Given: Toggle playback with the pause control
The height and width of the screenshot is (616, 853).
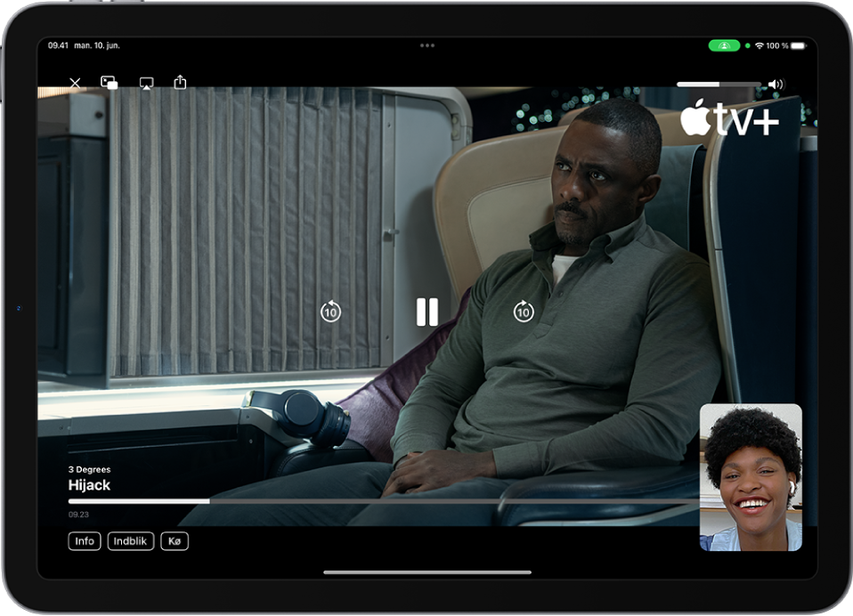Looking at the screenshot, I should click(x=428, y=312).
